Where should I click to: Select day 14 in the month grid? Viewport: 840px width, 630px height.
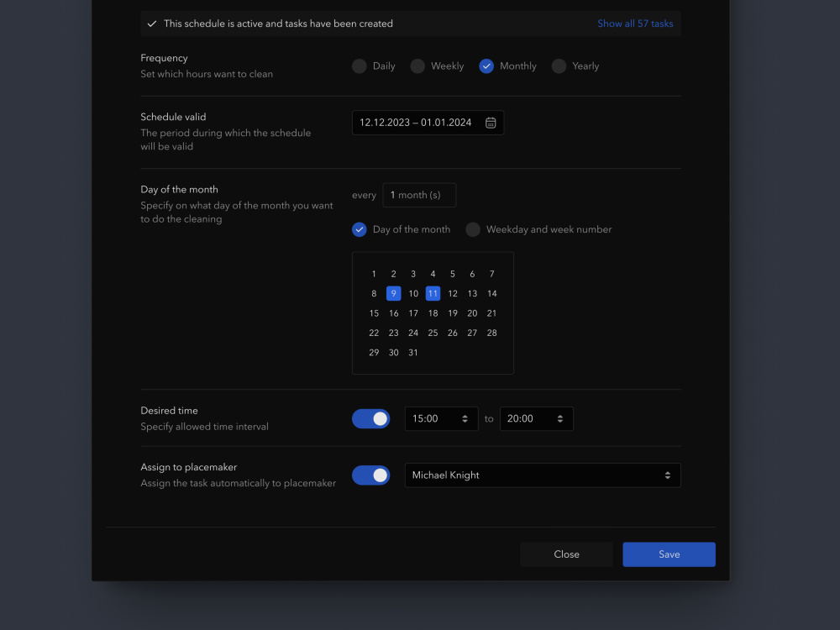pyautogui.click(x=491, y=293)
